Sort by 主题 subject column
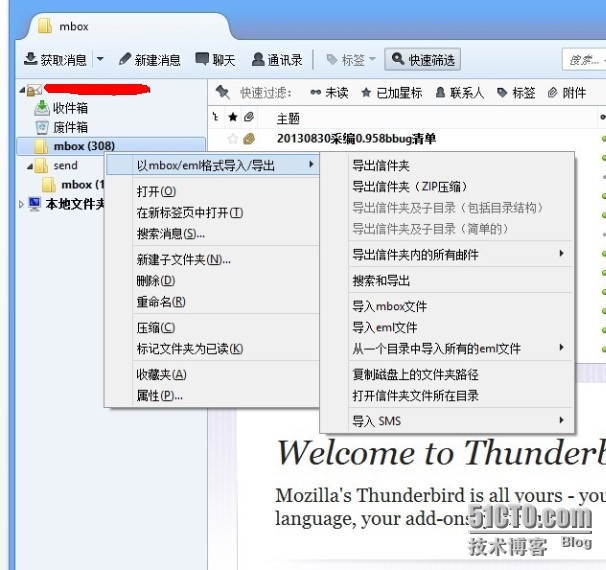Image resolution: width=606 pixels, height=570 pixels. [x=288, y=119]
